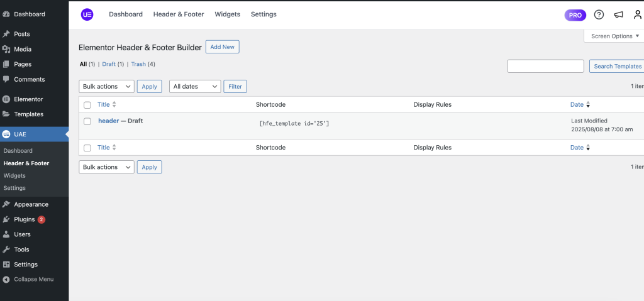This screenshot has height=301, width=644.
Task: Click the Users person icon
Action: (x=6, y=234)
